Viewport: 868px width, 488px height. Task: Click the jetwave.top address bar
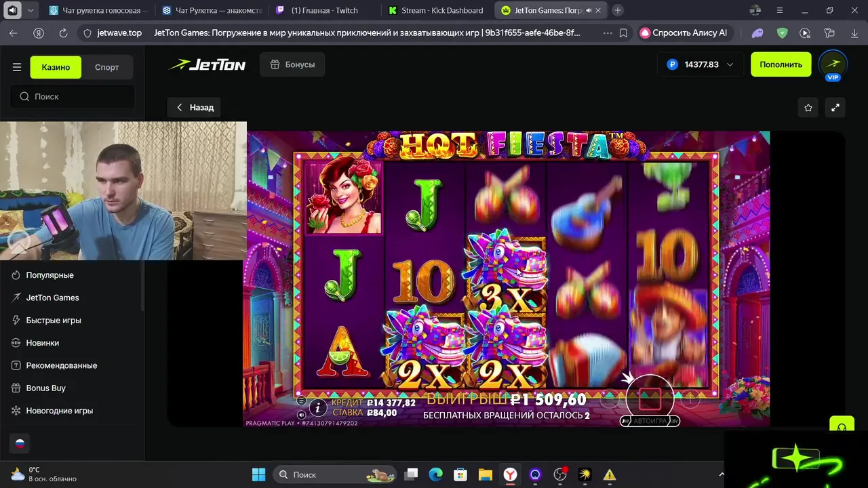(x=119, y=33)
